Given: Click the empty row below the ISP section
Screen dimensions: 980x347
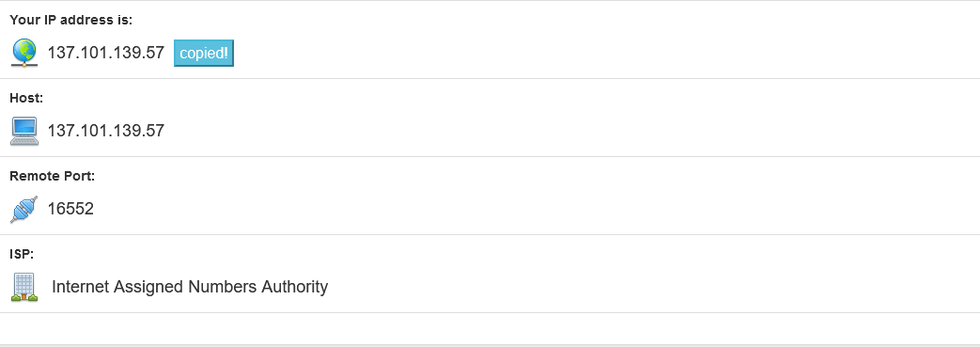Looking at the screenshot, I should [490, 328].
